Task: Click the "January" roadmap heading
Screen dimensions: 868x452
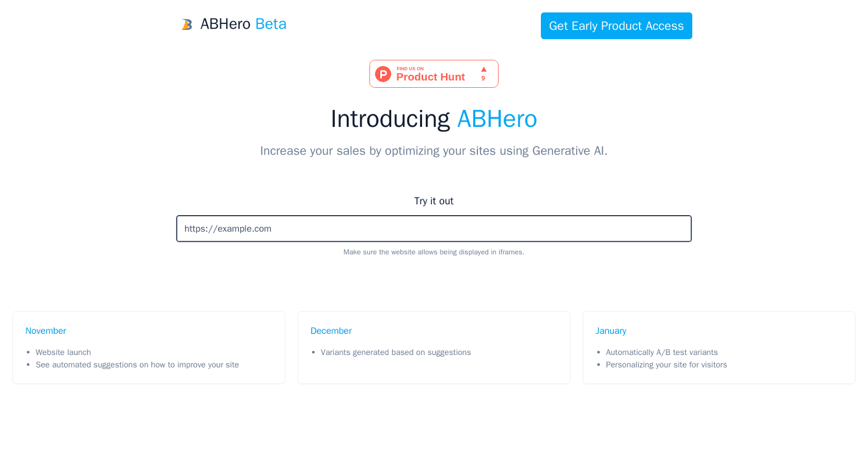Action: [611, 331]
